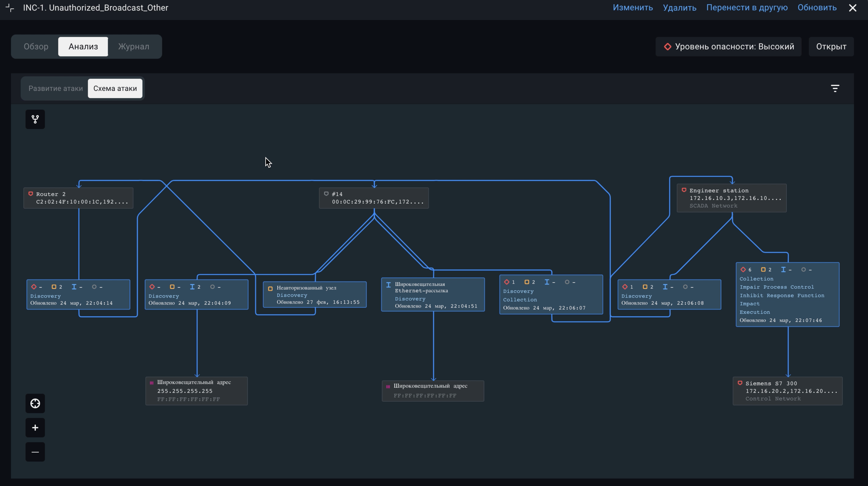Open the Уровень опасности: Высокий selector
Viewport: 868px width, 486px height.
(x=728, y=46)
